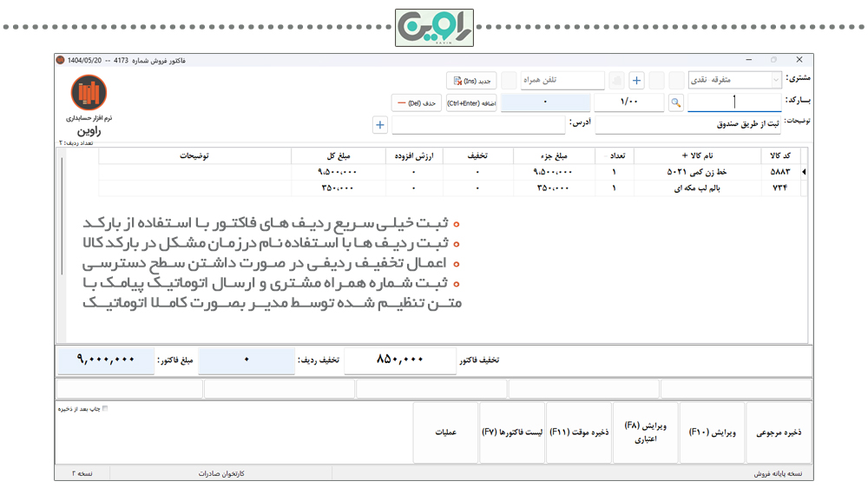Click the row indicator arrow beside item 5883
This screenshot has height=488, width=868.
click(x=803, y=172)
